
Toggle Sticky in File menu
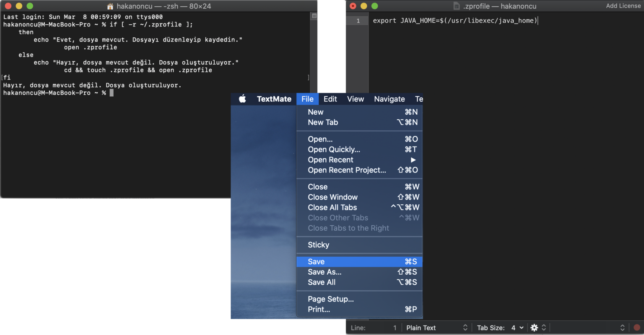(x=359, y=245)
